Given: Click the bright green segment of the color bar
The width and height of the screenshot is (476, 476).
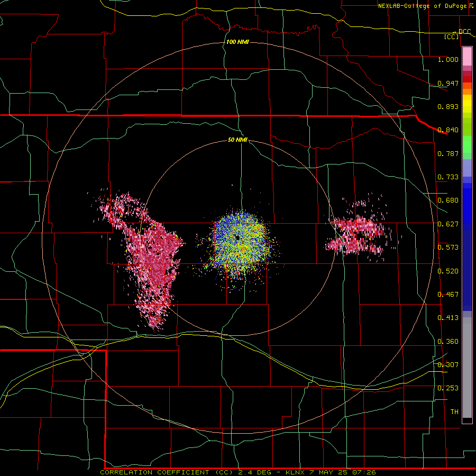Looking at the screenshot, I should coord(467,144).
